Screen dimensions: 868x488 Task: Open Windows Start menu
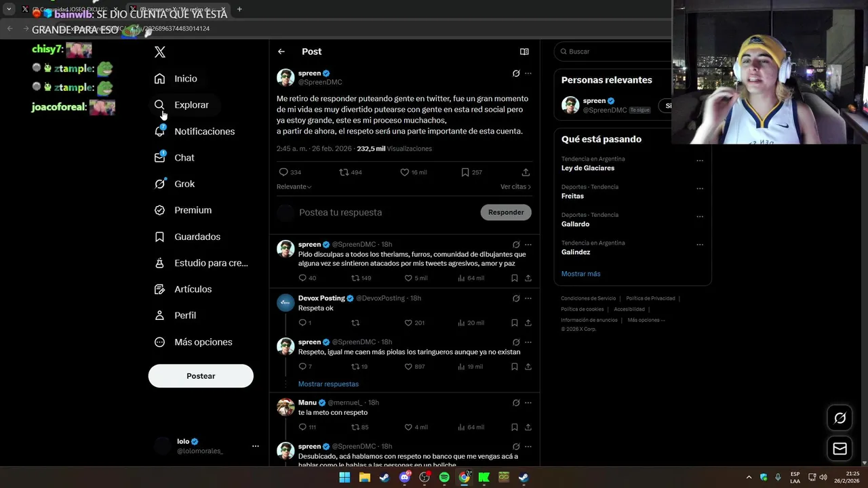tap(344, 477)
